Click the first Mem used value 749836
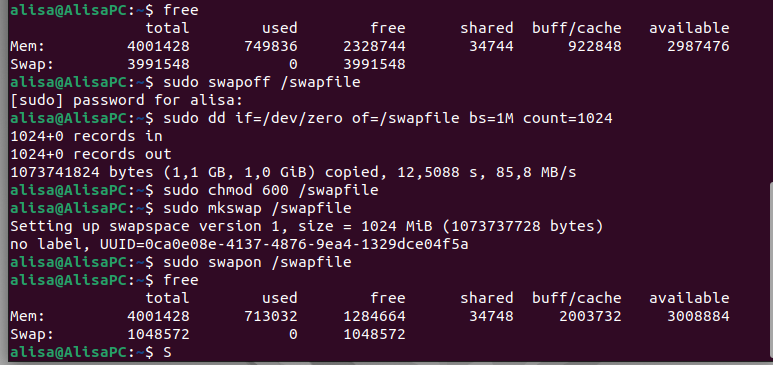This screenshot has height=365, width=773. (x=271, y=46)
